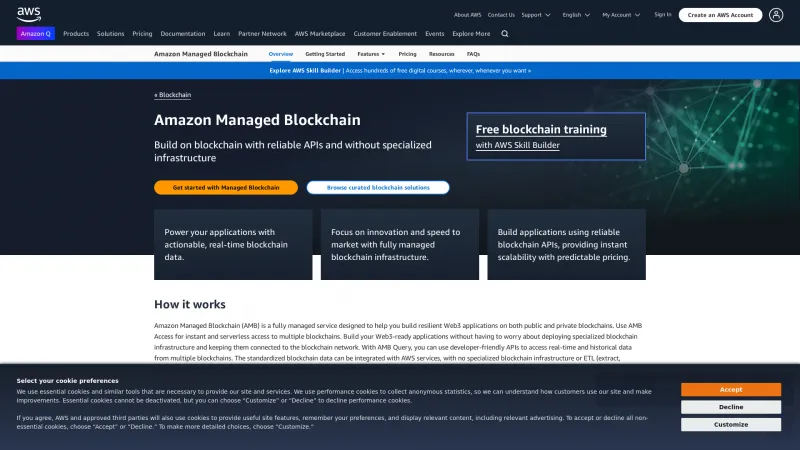Go back to Blockchain breadcrumb

click(172, 95)
